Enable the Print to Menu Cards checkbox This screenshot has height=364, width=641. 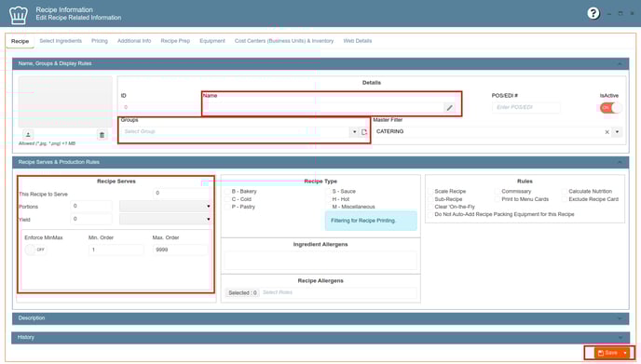click(x=498, y=199)
